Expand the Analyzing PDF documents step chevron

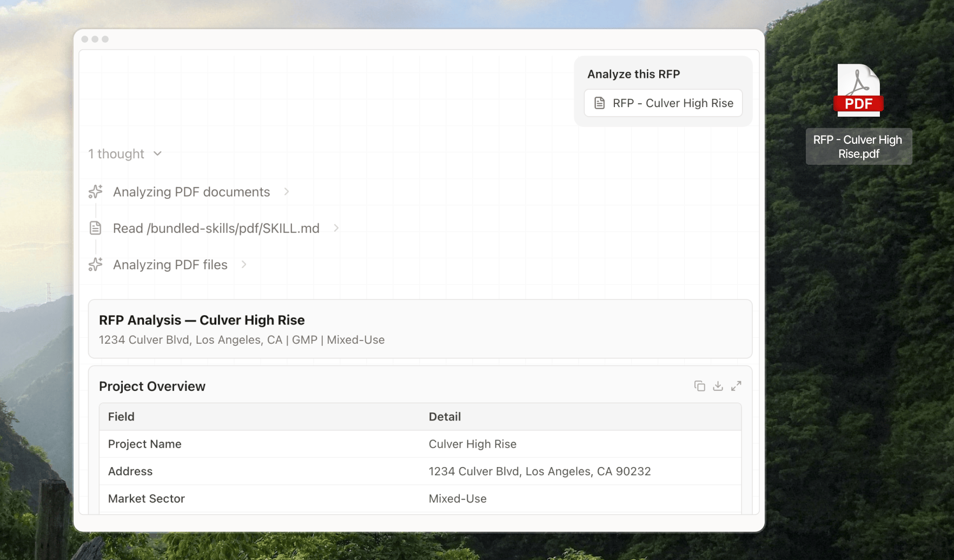pyautogui.click(x=286, y=192)
